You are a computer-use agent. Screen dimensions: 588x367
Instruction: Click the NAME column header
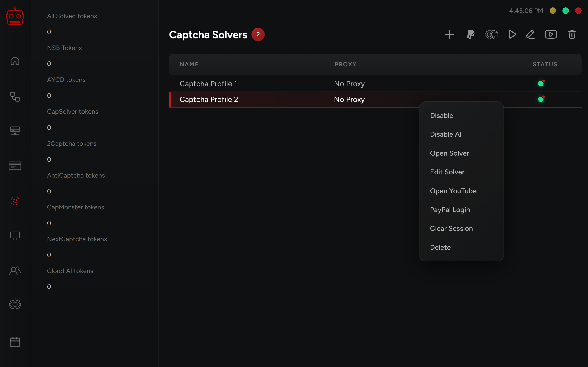click(x=189, y=64)
